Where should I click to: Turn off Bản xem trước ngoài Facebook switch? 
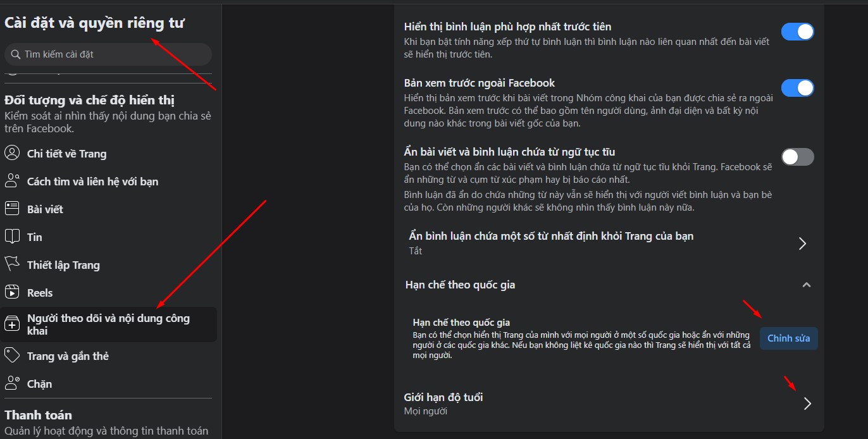pyautogui.click(x=797, y=88)
